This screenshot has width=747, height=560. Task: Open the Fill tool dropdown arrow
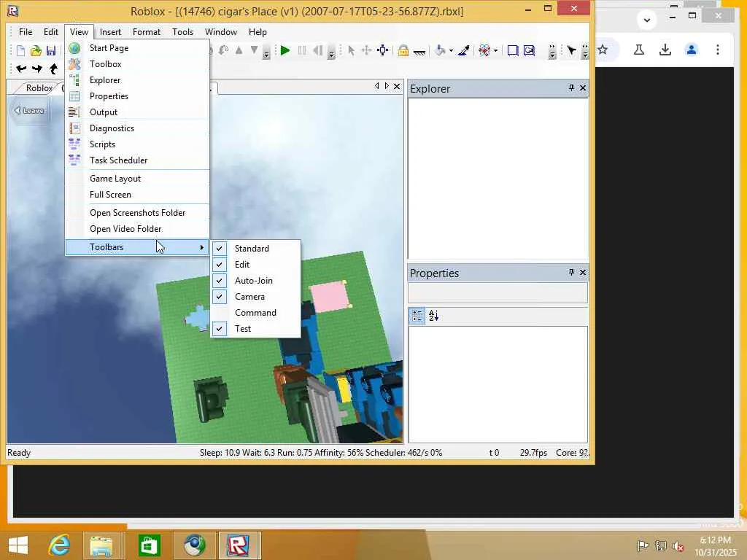tap(451, 50)
